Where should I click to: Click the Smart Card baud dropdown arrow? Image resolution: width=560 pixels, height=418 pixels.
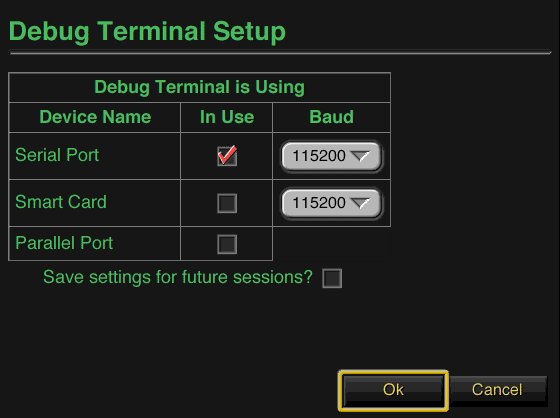(x=360, y=203)
